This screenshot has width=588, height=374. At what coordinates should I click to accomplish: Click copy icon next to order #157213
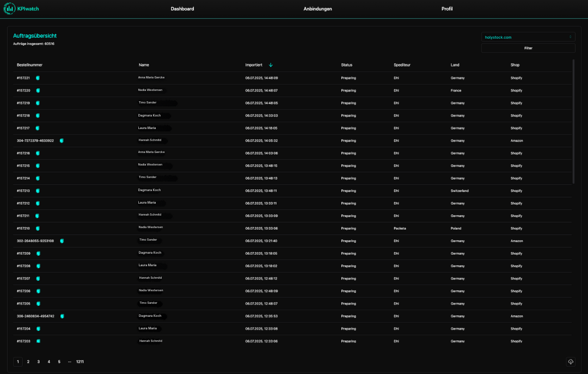pos(38,191)
